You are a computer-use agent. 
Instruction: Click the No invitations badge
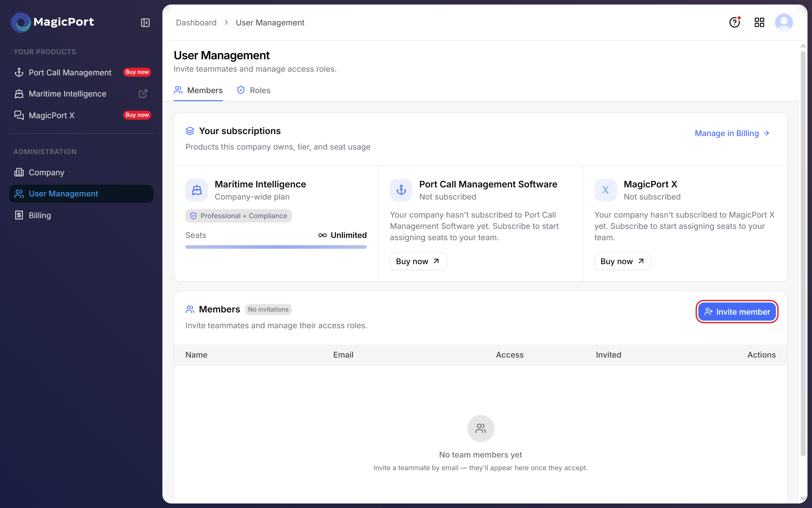(x=268, y=309)
